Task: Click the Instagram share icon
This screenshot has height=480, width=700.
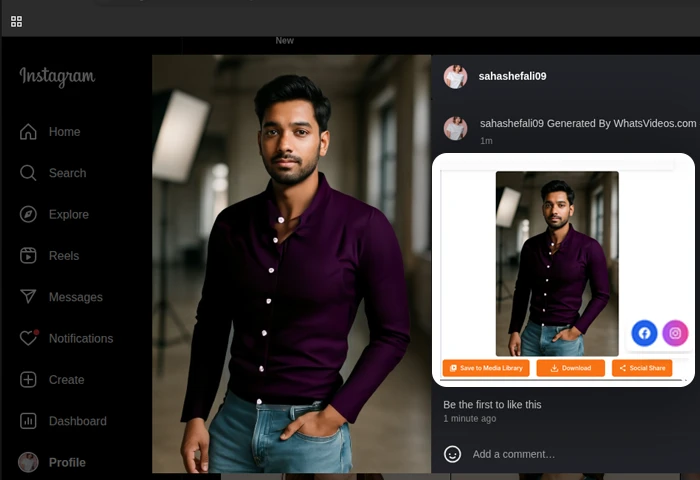Action: tap(676, 333)
